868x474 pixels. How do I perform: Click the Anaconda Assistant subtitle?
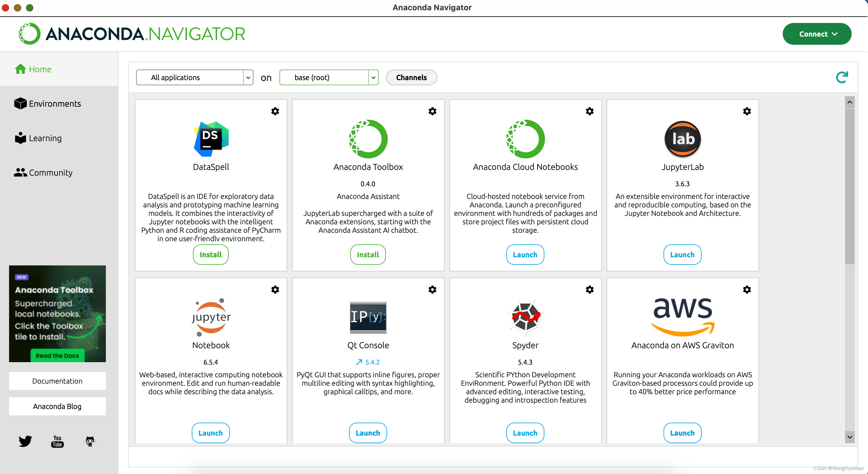[368, 196]
